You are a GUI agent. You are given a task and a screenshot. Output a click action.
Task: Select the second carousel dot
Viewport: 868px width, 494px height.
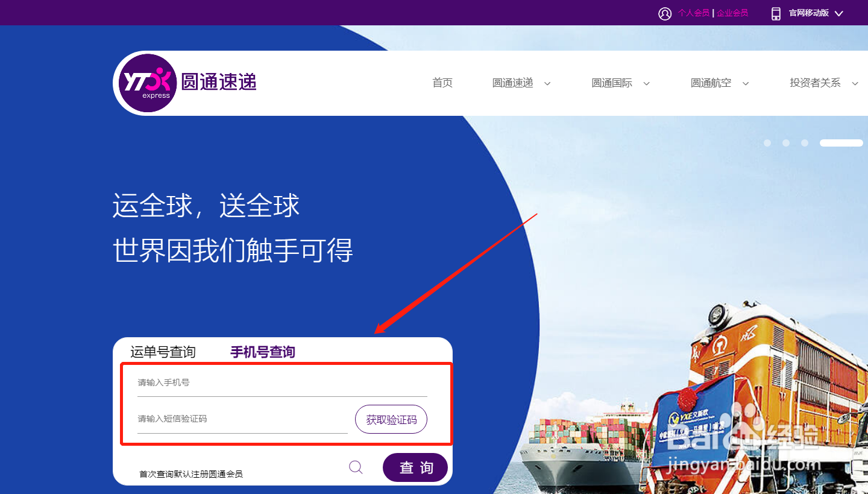[x=786, y=143]
